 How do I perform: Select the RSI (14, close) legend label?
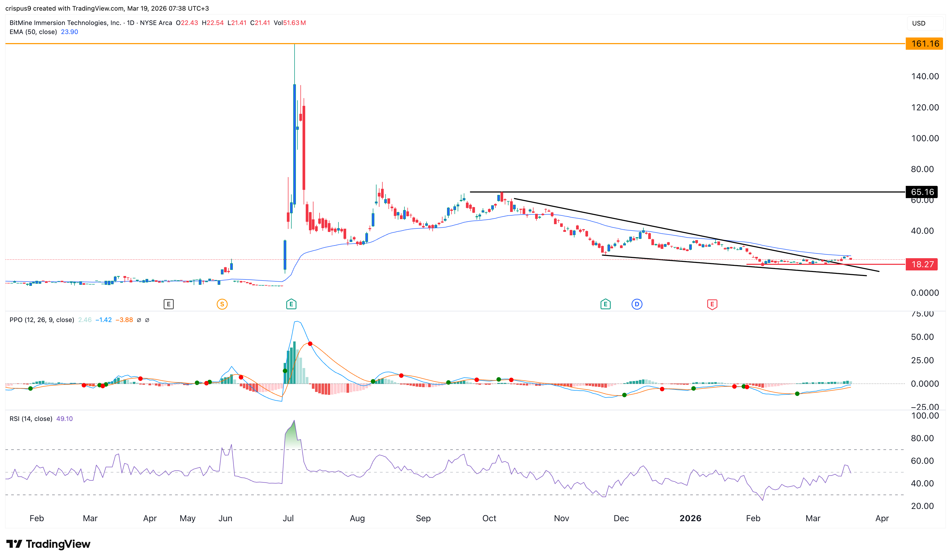(30, 419)
